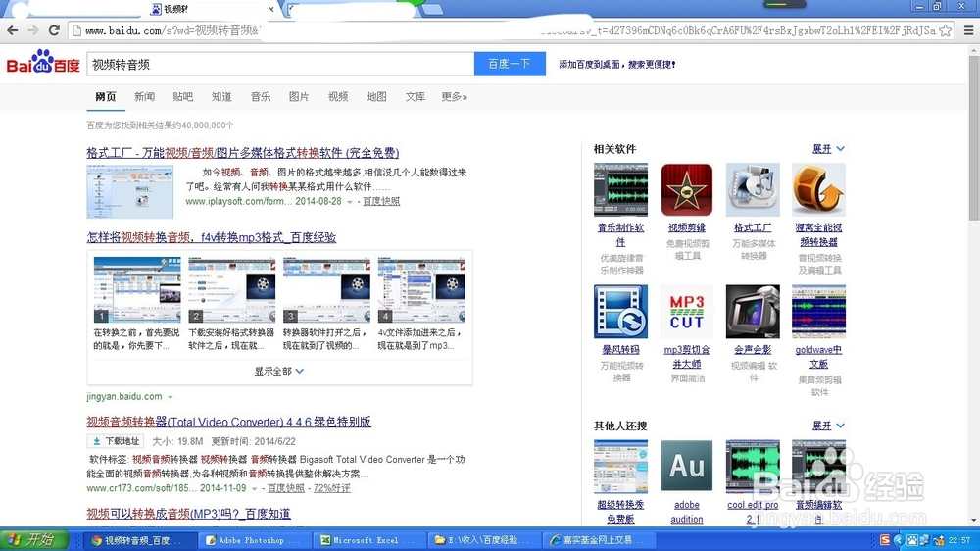980x551 pixels.
Task: Expand 显示全部 in the jingyan result
Action: click(x=278, y=371)
